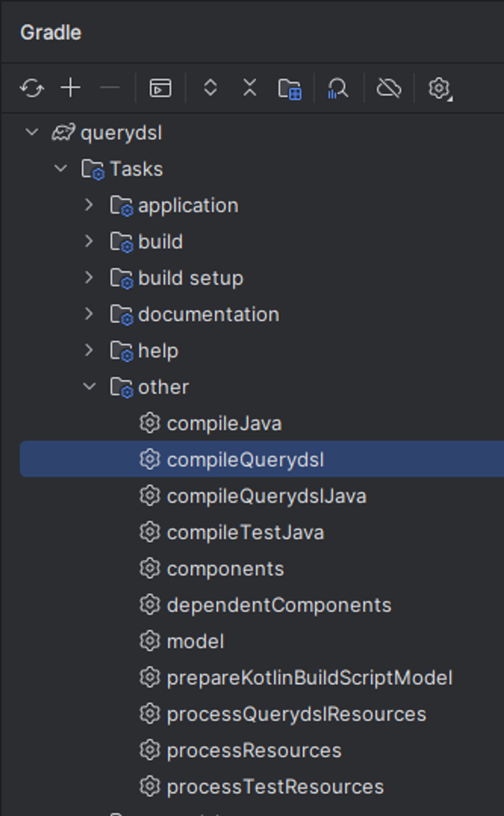Reload all Gradle projects
Viewport: 504px width, 816px height.
[32, 88]
